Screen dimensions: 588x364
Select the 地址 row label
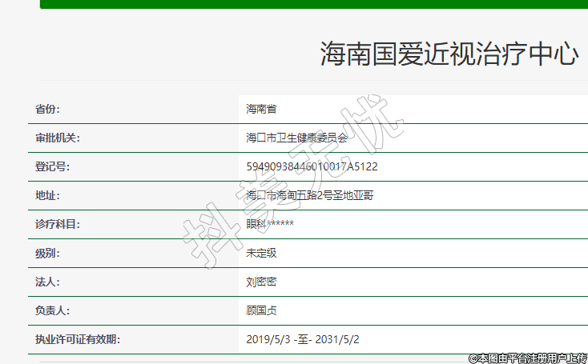[x=47, y=195]
